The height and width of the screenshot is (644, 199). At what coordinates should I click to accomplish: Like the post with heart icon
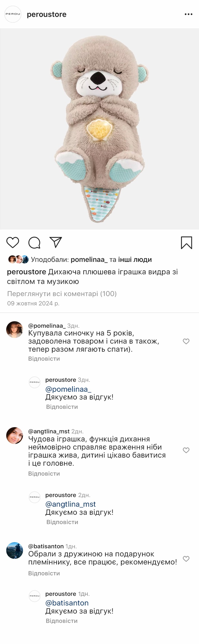pyautogui.click(x=13, y=242)
